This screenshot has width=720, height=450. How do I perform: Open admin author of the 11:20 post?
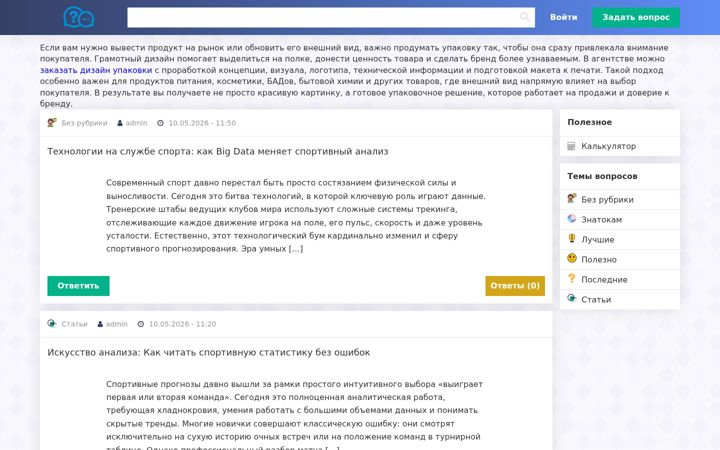click(117, 324)
